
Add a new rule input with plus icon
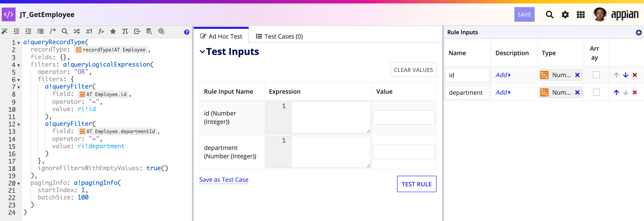[638, 33]
